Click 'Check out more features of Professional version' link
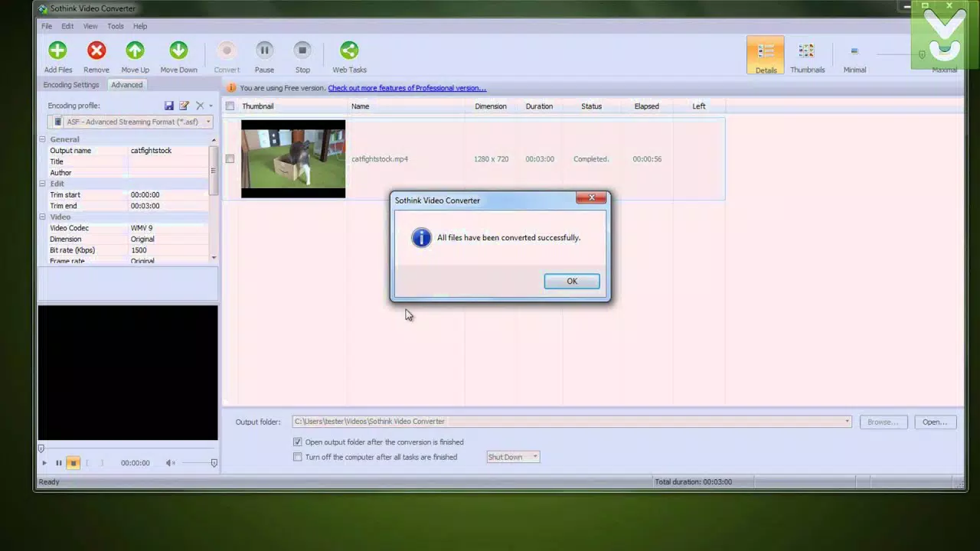This screenshot has width=980, height=551. point(407,88)
